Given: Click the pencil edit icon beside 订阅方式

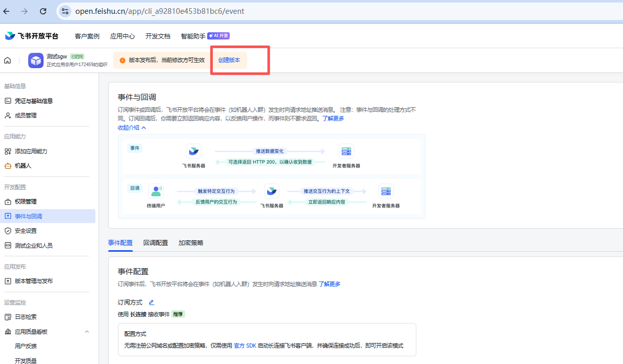Looking at the screenshot, I should (151, 302).
